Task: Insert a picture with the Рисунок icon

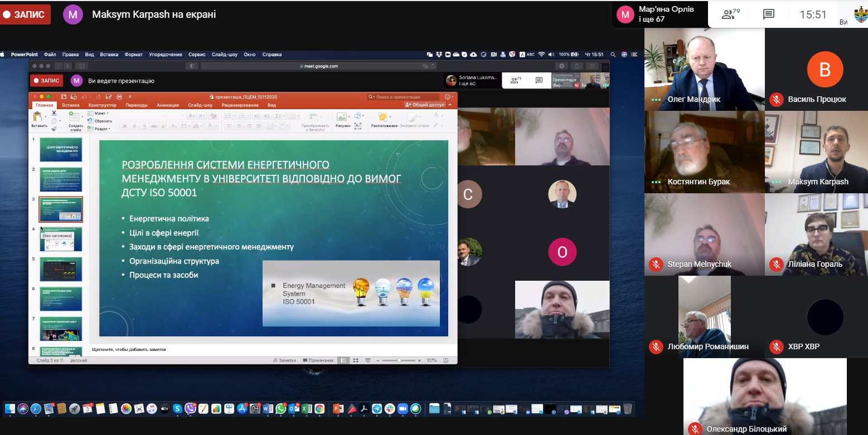Action: pos(342,117)
